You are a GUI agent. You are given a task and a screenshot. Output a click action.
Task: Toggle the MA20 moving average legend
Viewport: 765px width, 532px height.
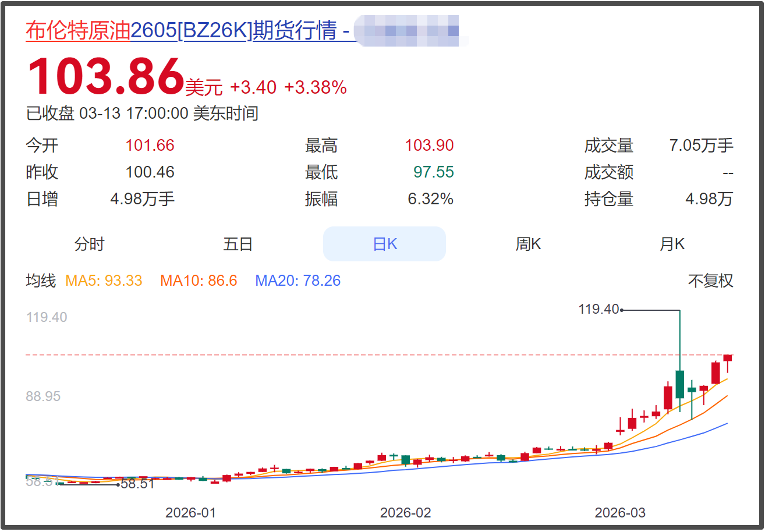click(x=297, y=281)
